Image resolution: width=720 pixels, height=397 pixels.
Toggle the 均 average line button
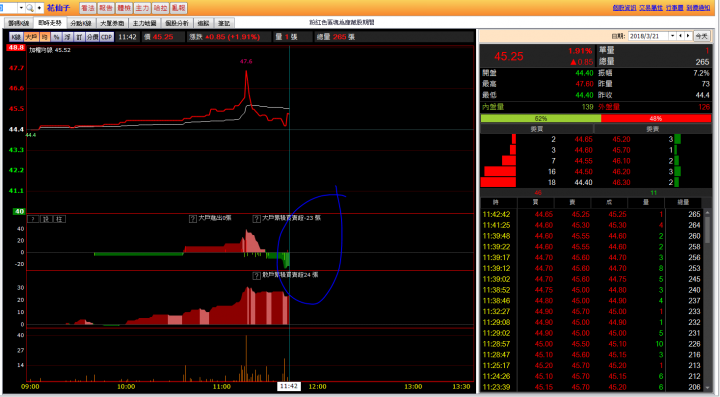pos(45,37)
